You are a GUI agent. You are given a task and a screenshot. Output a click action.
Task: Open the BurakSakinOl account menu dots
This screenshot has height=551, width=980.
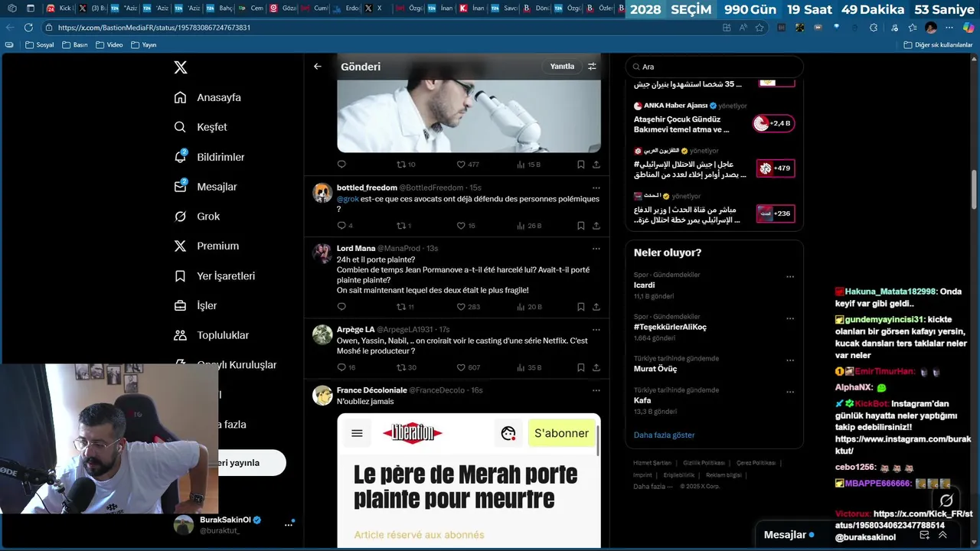289,525
